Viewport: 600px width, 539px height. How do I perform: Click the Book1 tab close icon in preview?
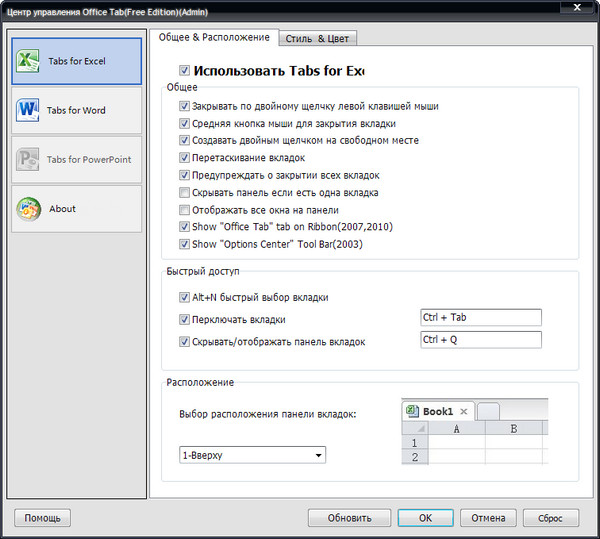pyautogui.click(x=464, y=411)
